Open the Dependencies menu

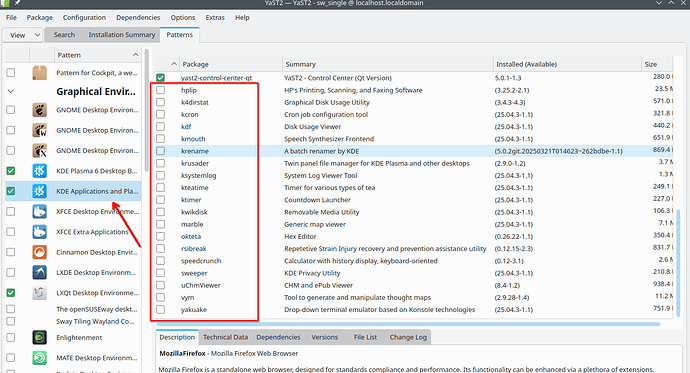(x=138, y=18)
